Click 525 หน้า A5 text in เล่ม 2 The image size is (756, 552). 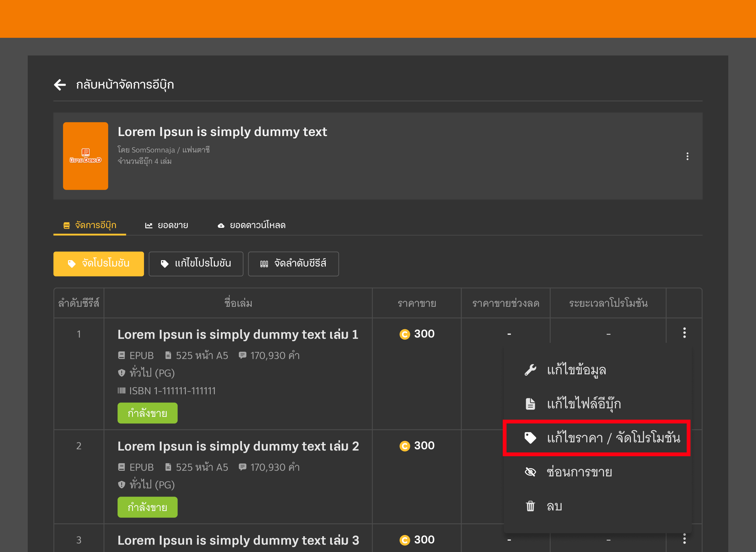(x=202, y=467)
